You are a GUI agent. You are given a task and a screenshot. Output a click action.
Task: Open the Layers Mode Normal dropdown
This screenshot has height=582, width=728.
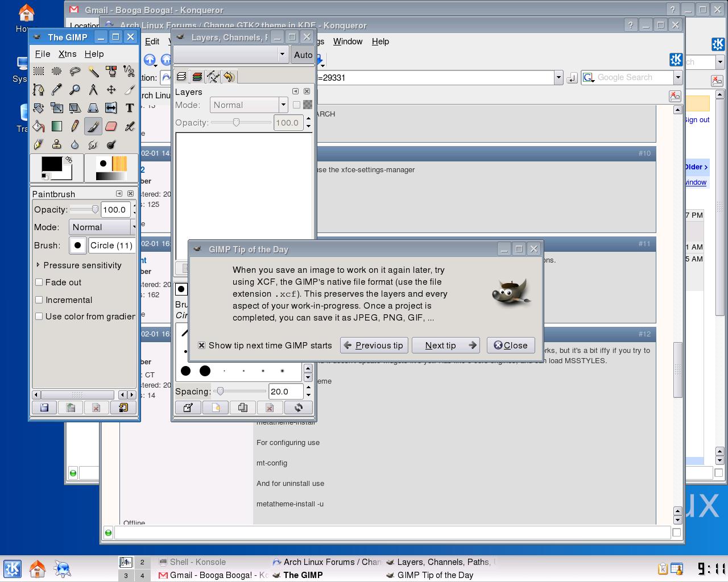coord(249,105)
